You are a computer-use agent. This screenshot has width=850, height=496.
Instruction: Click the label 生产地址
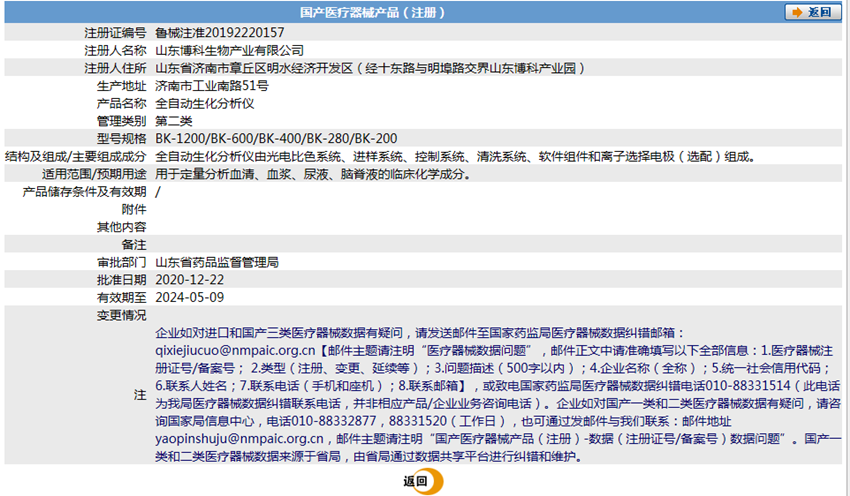[x=121, y=86]
